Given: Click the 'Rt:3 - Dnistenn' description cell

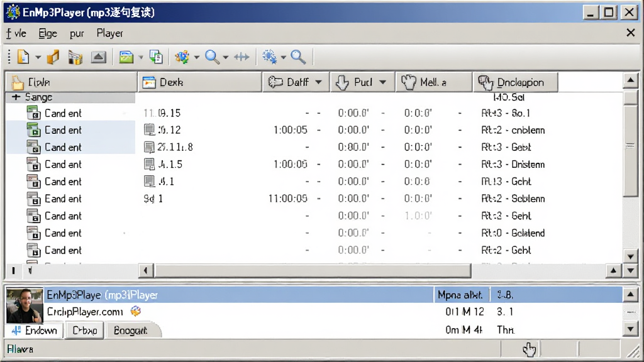Looking at the screenshot, I should (513, 164).
